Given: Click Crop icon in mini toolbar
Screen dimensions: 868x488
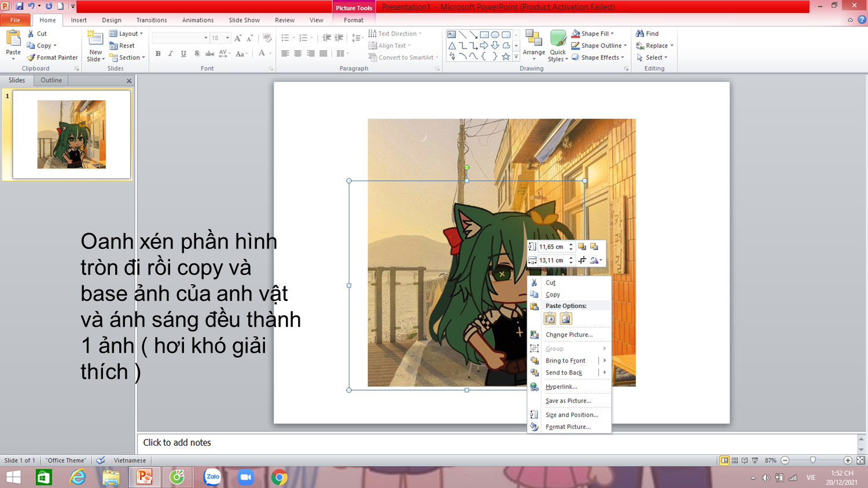Looking at the screenshot, I should pos(582,260).
